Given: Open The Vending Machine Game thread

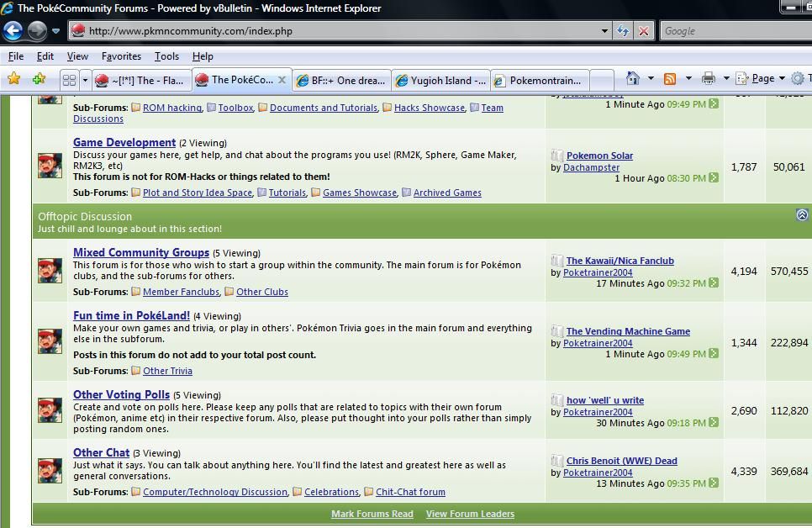Looking at the screenshot, I should point(628,331).
